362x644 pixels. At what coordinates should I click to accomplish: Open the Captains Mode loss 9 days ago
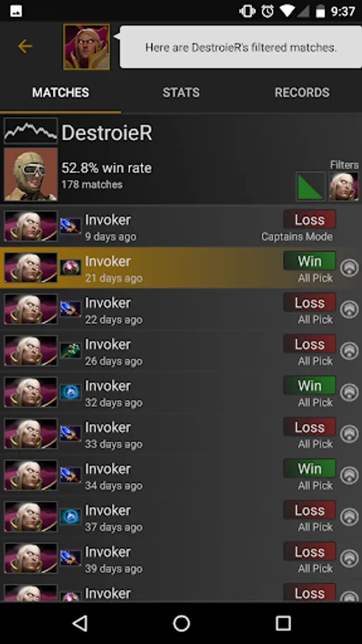click(x=181, y=226)
